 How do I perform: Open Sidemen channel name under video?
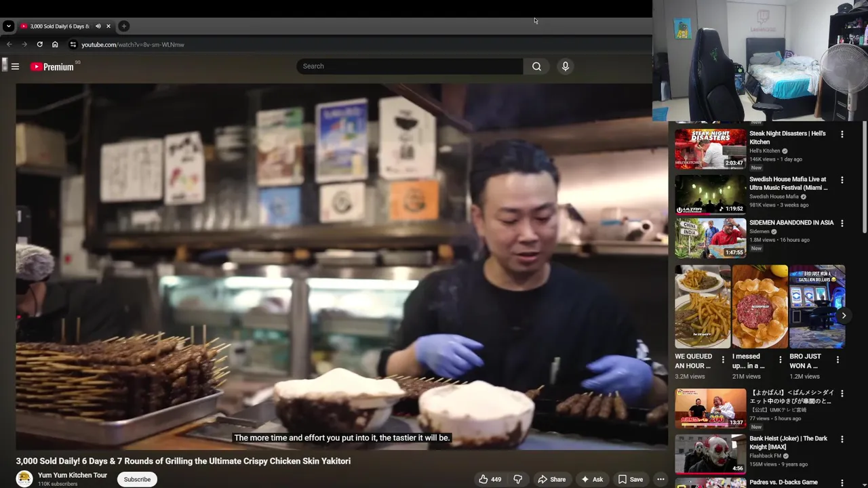[759, 232]
